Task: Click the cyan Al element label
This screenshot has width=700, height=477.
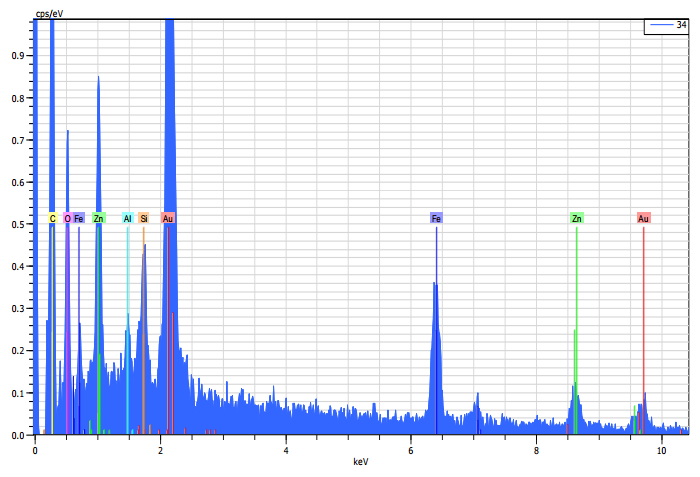Action: (128, 218)
